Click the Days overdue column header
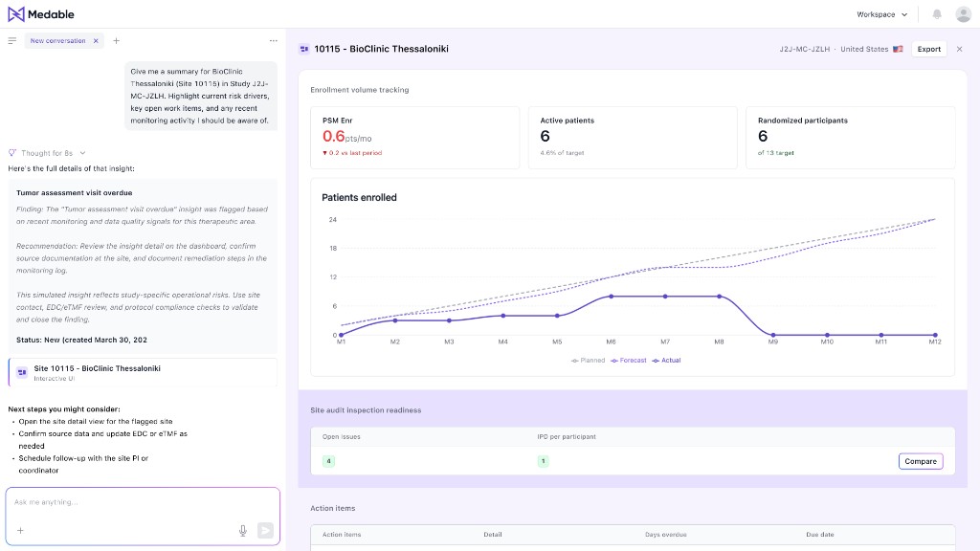Viewport: 980px width, 551px height. (666, 535)
